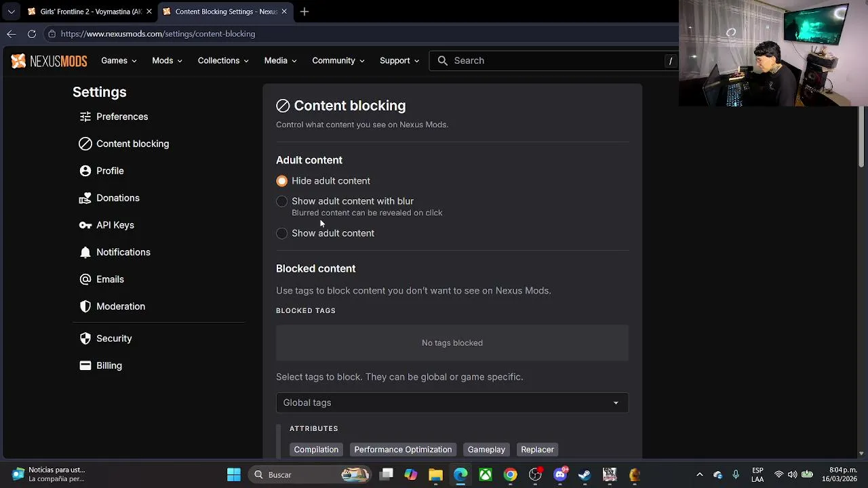Screen dimensions: 868x488
Task: Open Steam from the Windows taskbar
Action: point(585,474)
